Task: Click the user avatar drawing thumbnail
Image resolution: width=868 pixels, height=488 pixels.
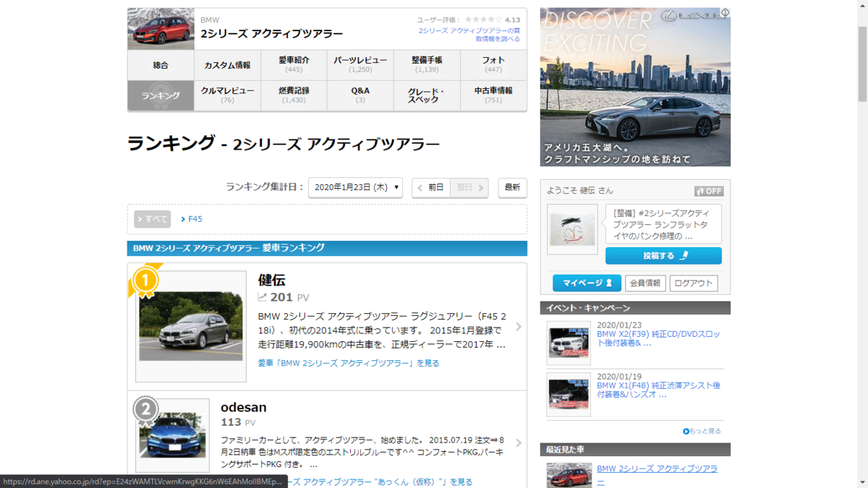Action: click(572, 229)
